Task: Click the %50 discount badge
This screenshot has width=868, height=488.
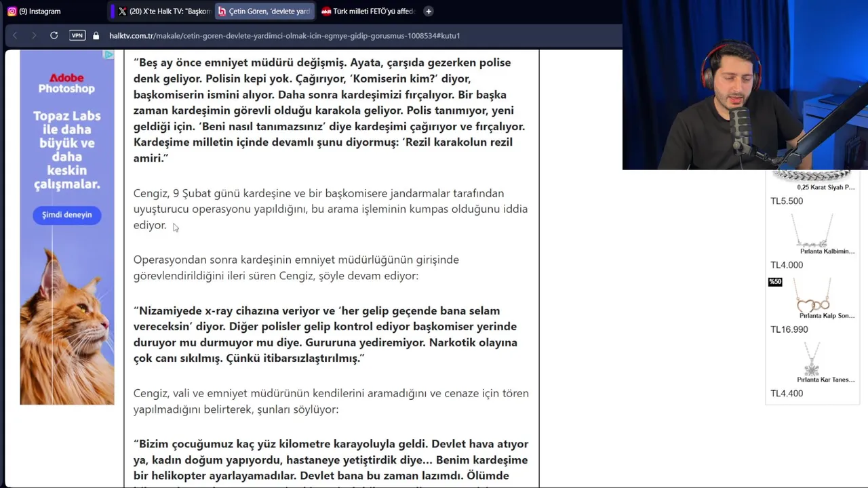Action: coord(775,282)
